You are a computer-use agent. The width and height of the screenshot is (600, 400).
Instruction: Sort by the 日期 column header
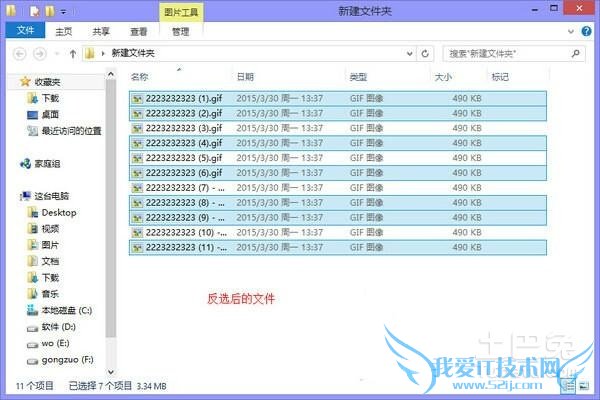coord(245,77)
